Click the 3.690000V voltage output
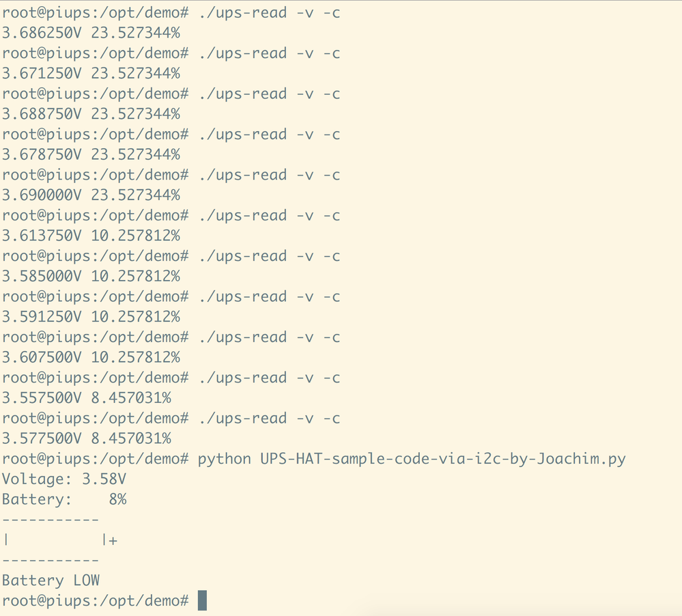Image resolution: width=682 pixels, height=616 pixels. click(x=42, y=195)
